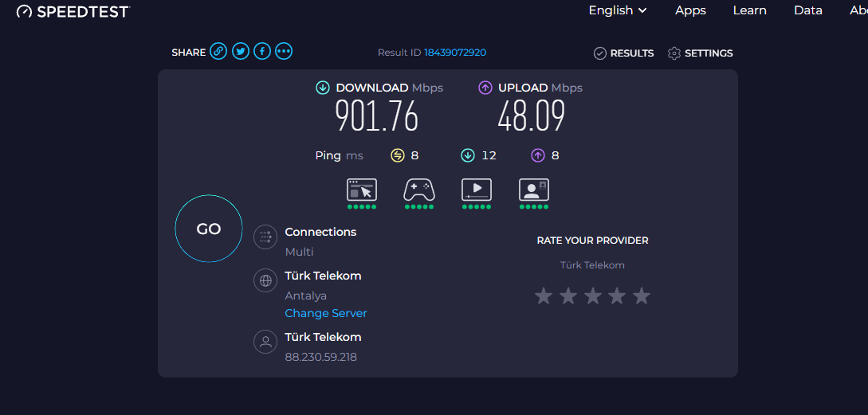Click the provider user profile icon
Image resolution: width=868 pixels, height=415 pixels.
pos(265,342)
